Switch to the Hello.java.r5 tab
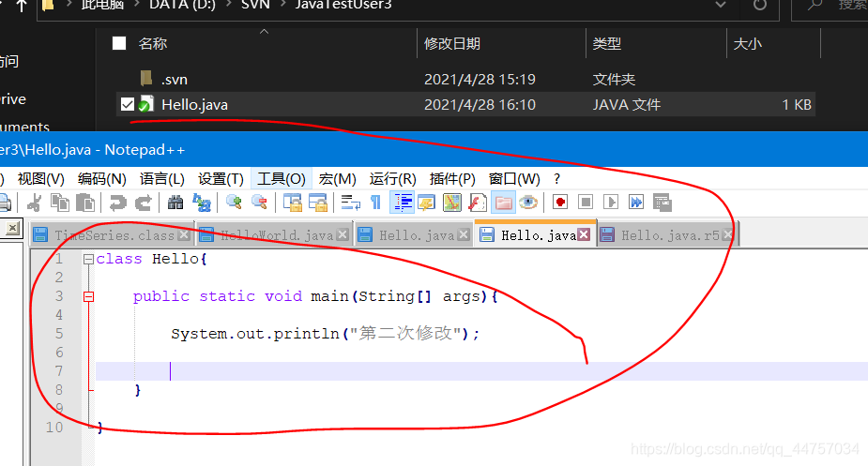The height and width of the screenshot is (466, 868). point(667,235)
